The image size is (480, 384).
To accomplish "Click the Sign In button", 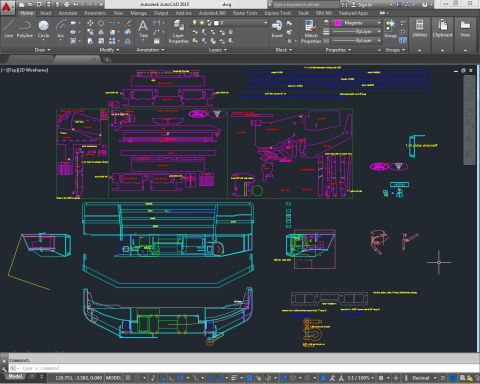I will [x=362, y=5].
